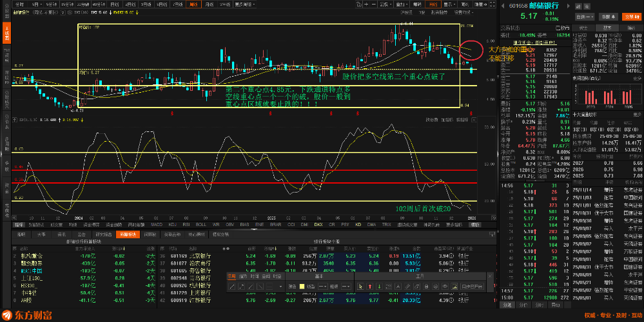Pick the red up-arrow marker tool

pyautogui.click(x=369, y=287)
